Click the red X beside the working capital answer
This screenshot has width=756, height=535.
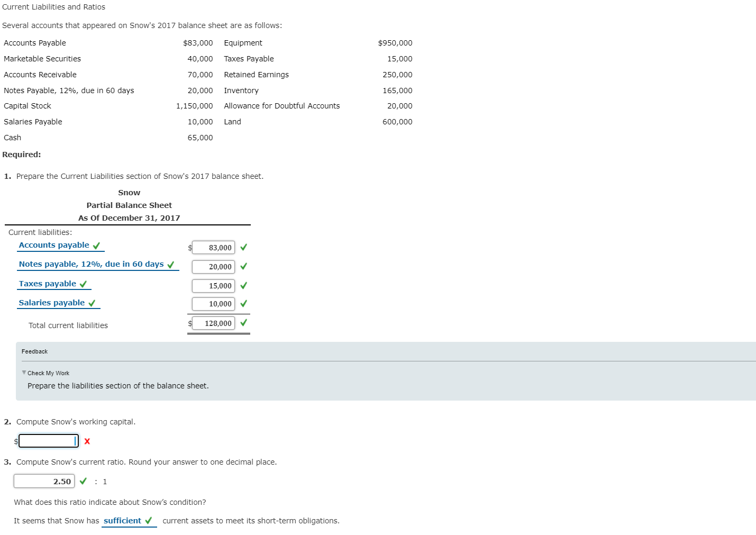pyautogui.click(x=87, y=441)
